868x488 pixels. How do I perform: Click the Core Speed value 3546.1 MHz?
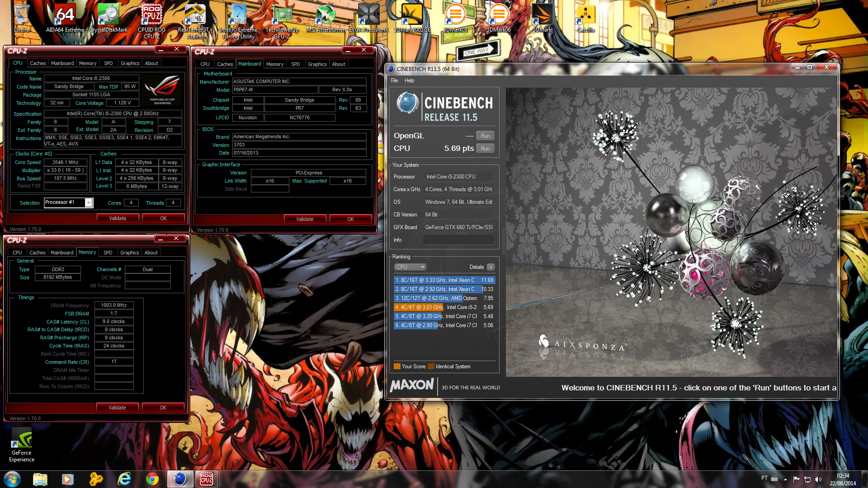[65, 162]
